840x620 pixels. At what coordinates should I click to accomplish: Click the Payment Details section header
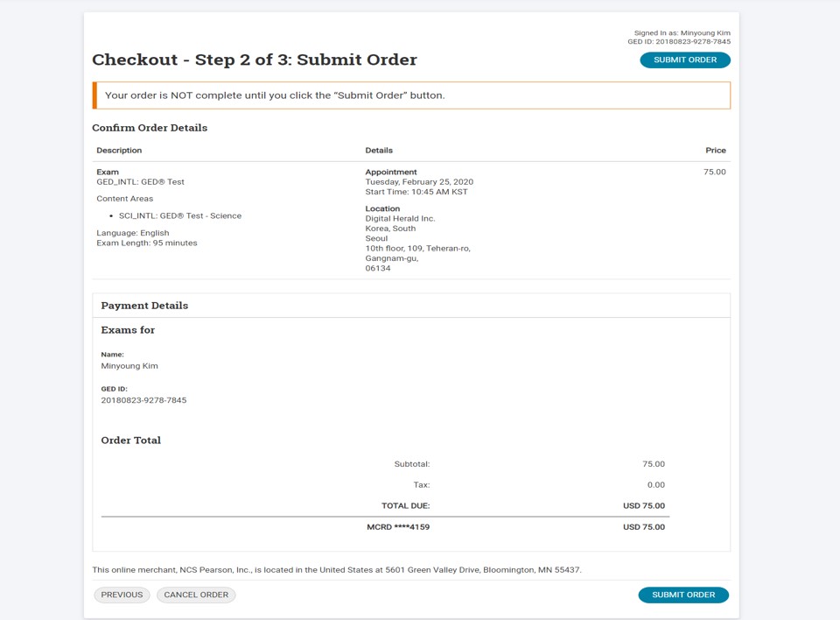pos(144,306)
